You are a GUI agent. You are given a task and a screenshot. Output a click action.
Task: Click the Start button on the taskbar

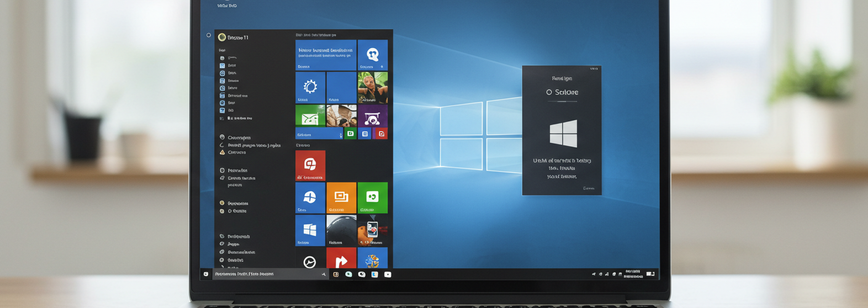point(206,274)
